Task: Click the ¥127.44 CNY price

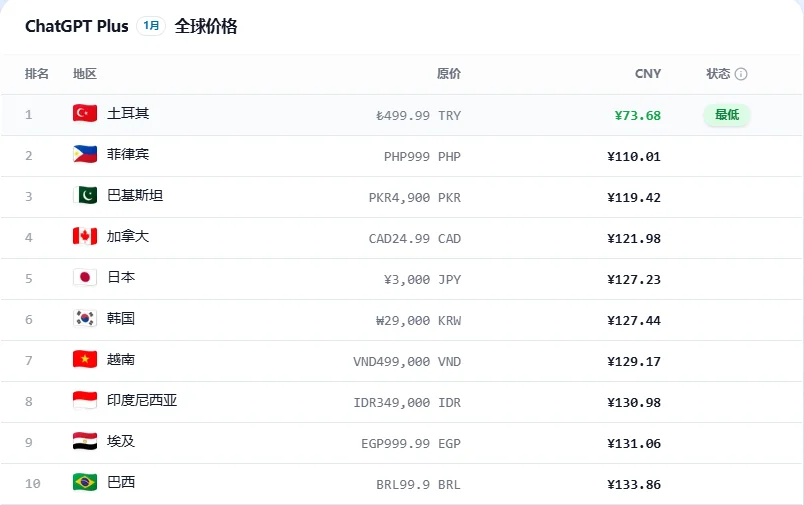Action: (x=634, y=321)
